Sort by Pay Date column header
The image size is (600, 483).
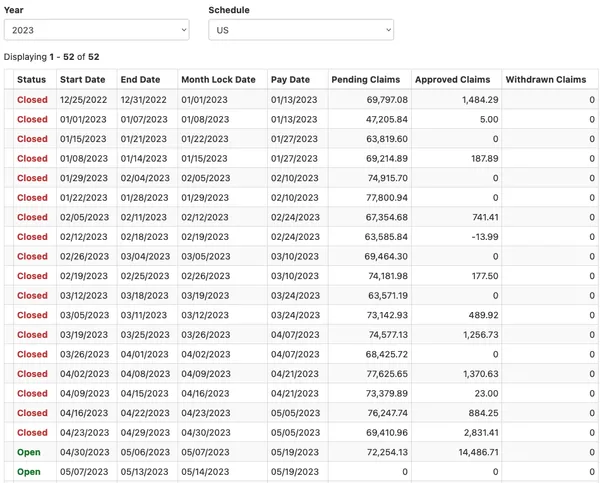(x=290, y=80)
